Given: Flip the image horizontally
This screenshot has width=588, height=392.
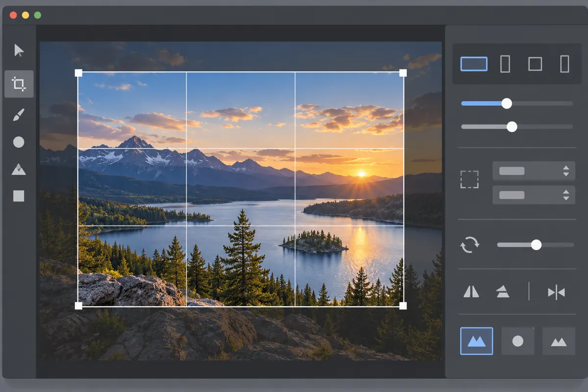Looking at the screenshot, I should tap(471, 292).
